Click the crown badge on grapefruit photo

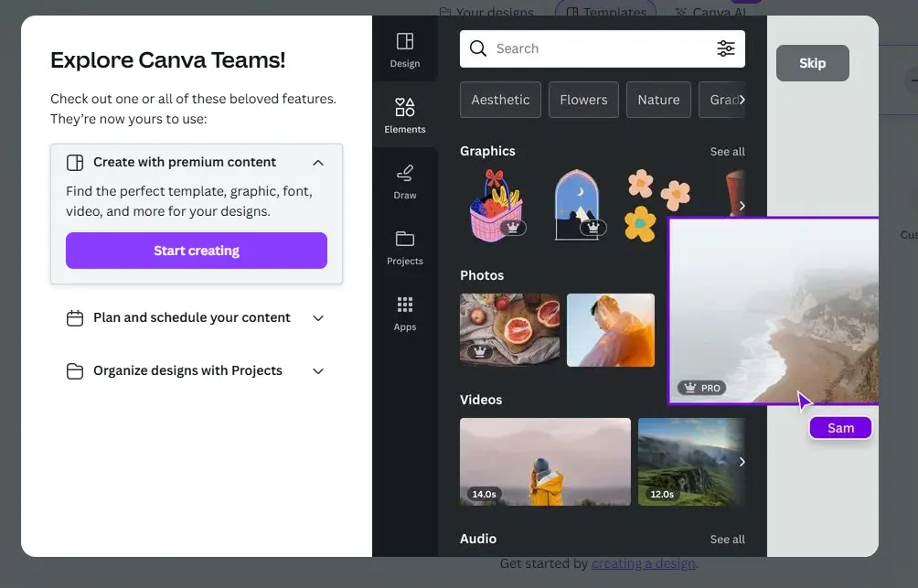tap(480, 352)
